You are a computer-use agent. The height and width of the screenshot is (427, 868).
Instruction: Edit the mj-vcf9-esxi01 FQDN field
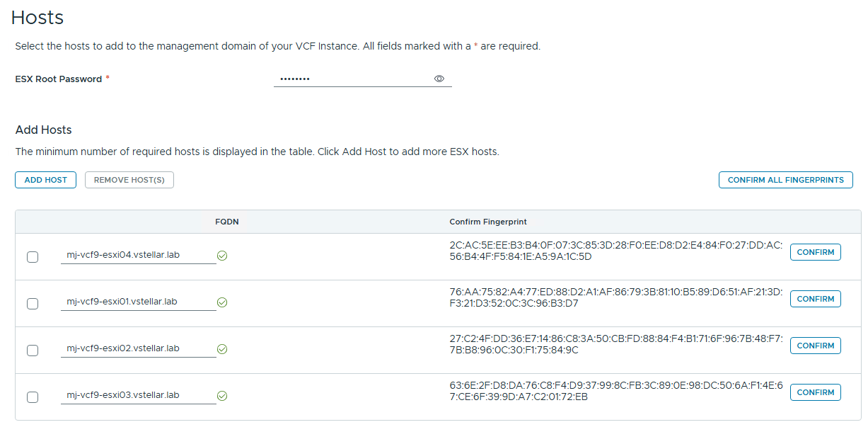138,302
